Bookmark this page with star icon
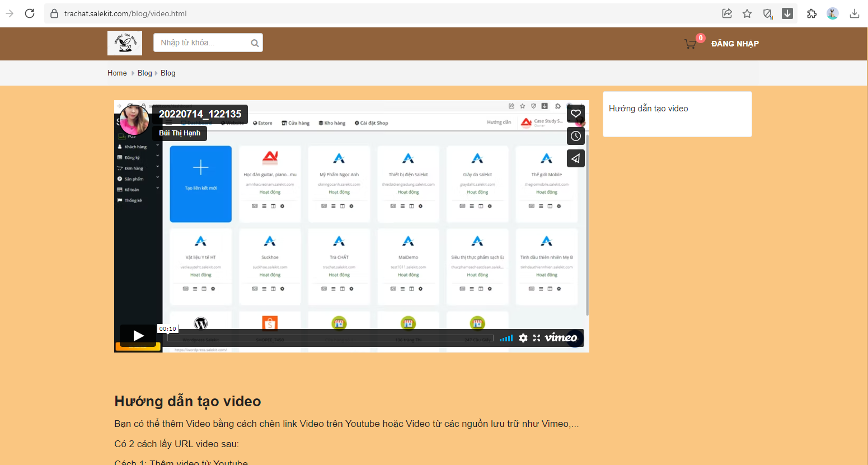 pyautogui.click(x=747, y=13)
